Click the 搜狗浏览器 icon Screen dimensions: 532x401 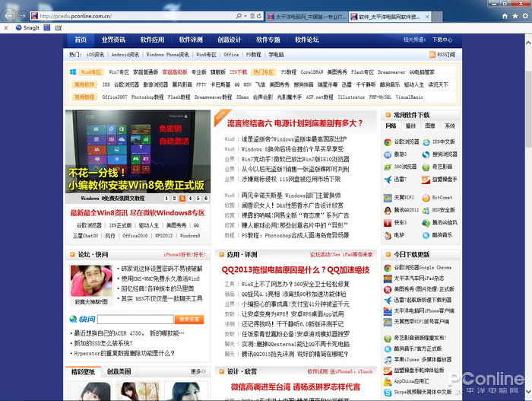coord(426,155)
